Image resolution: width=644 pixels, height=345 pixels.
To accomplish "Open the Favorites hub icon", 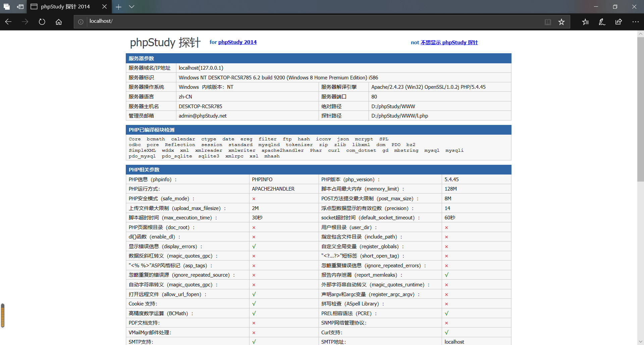I will [x=585, y=22].
